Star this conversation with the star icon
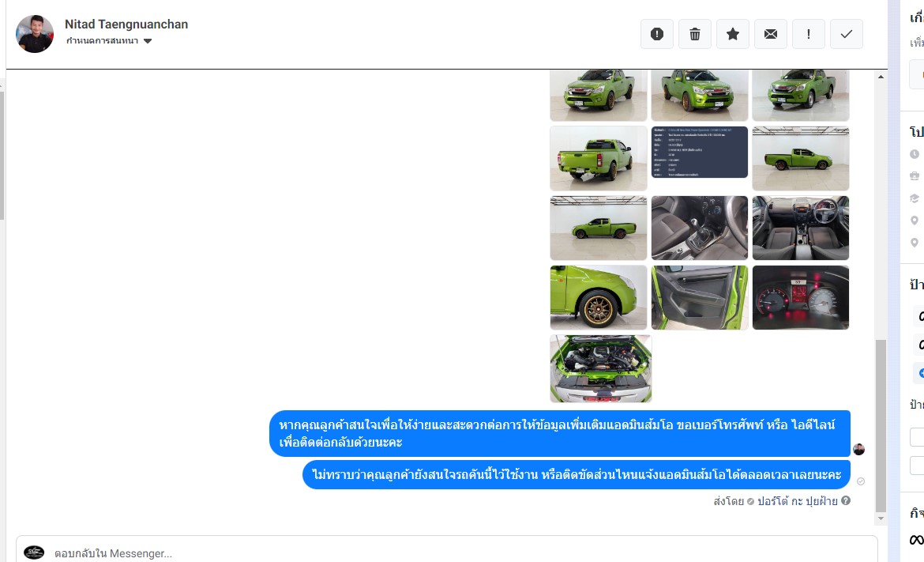 click(732, 34)
